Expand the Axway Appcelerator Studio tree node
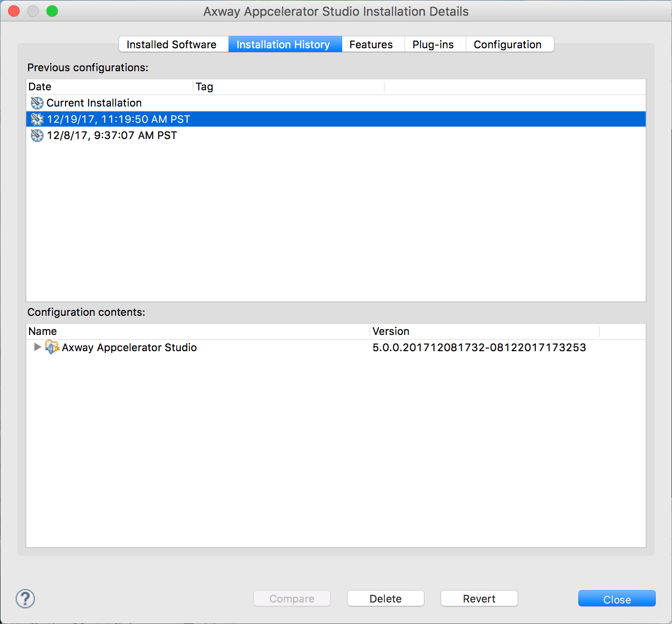672x624 pixels. (x=37, y=347)
